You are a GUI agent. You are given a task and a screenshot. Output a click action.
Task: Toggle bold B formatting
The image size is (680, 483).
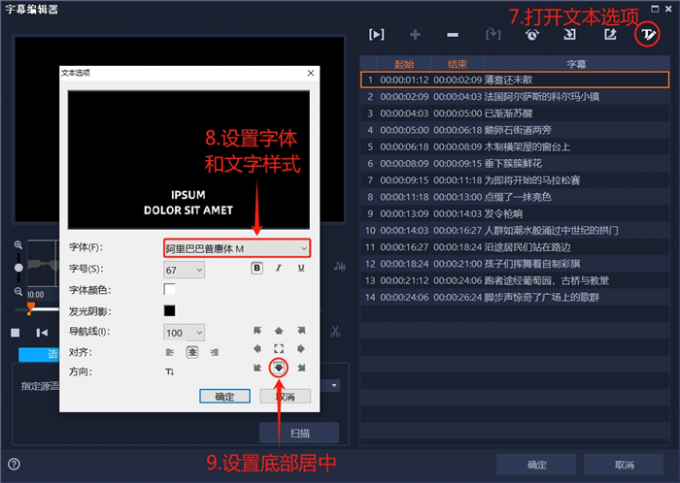point(257,268)
